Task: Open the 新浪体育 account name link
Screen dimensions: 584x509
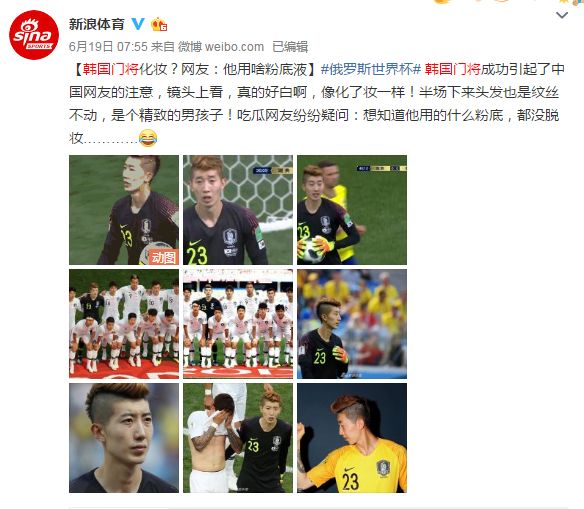Action: click(x=96, y=24)
